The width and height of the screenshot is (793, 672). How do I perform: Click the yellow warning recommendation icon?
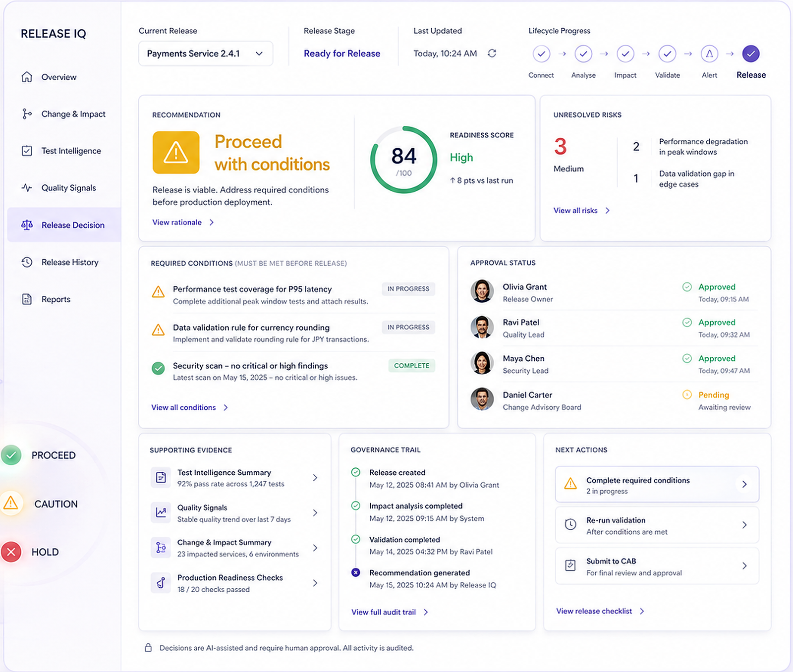176,153
